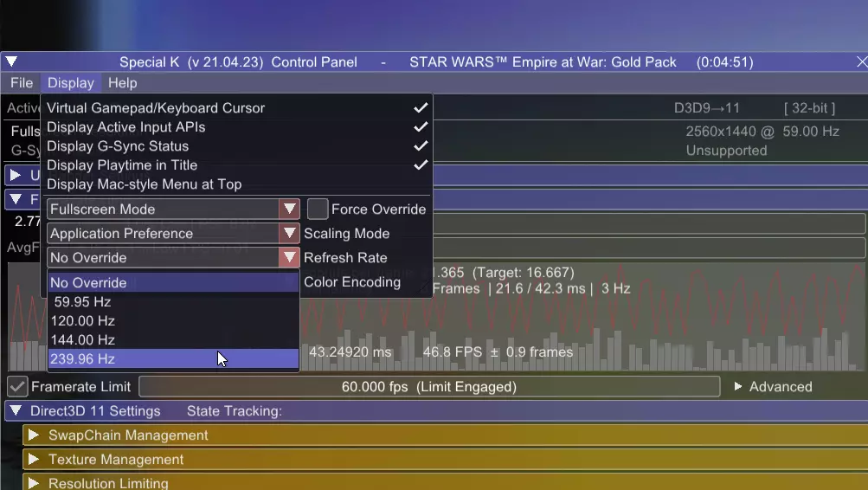Click the Unsupported G-Sync status text

click(x=726, y=151)
